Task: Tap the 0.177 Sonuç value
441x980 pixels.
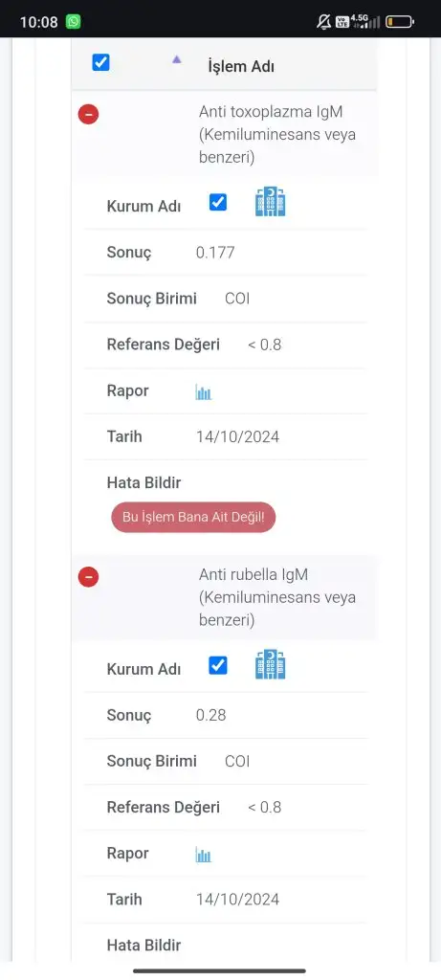Action: point(215,253)
